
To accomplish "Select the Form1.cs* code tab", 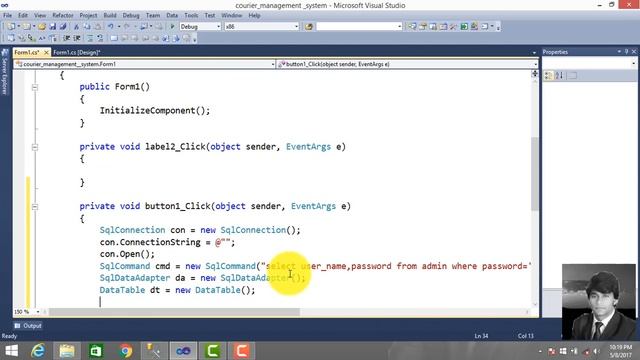I will (27, 53).
